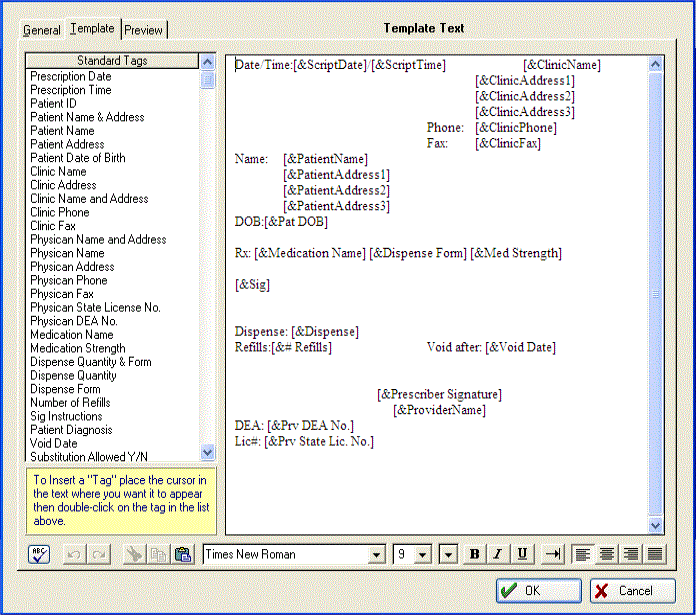Screen dimensions: 696x615
Task: Click the Standard Tags scrollbar thumb
Action: 207,80
